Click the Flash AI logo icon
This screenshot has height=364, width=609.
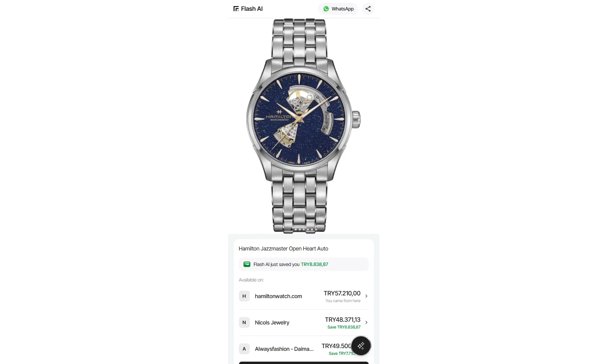point(236,9)
